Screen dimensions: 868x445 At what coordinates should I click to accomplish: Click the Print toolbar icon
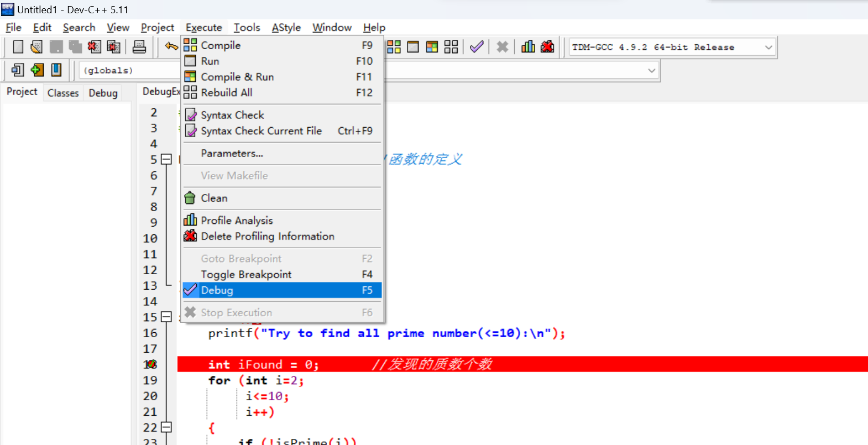[139, 47]
